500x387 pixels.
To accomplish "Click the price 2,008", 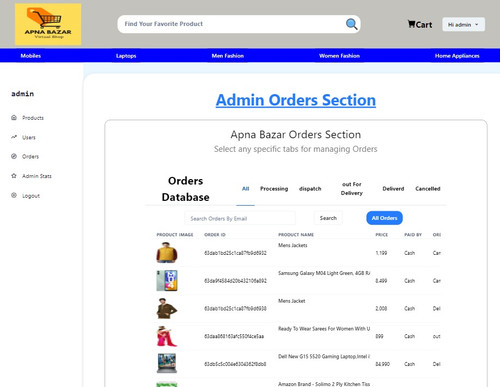I will click(x=381, y=309).
